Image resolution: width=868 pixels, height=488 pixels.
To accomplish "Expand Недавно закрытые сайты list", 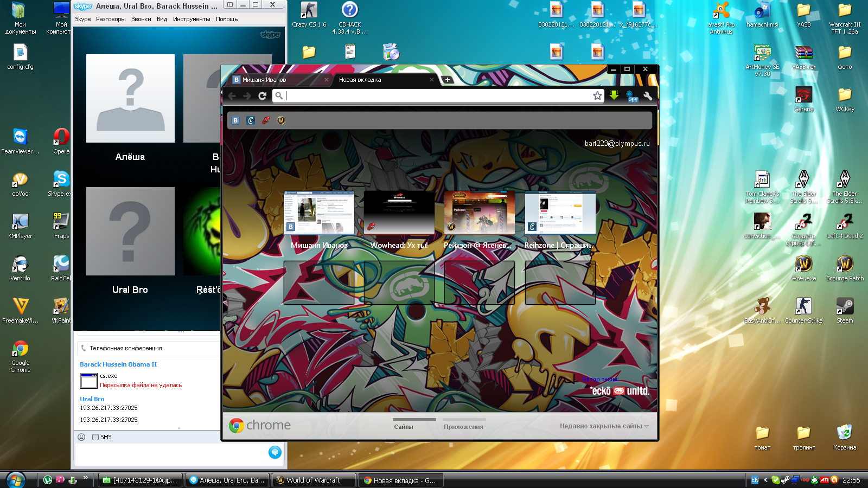I will pos(604,426).
